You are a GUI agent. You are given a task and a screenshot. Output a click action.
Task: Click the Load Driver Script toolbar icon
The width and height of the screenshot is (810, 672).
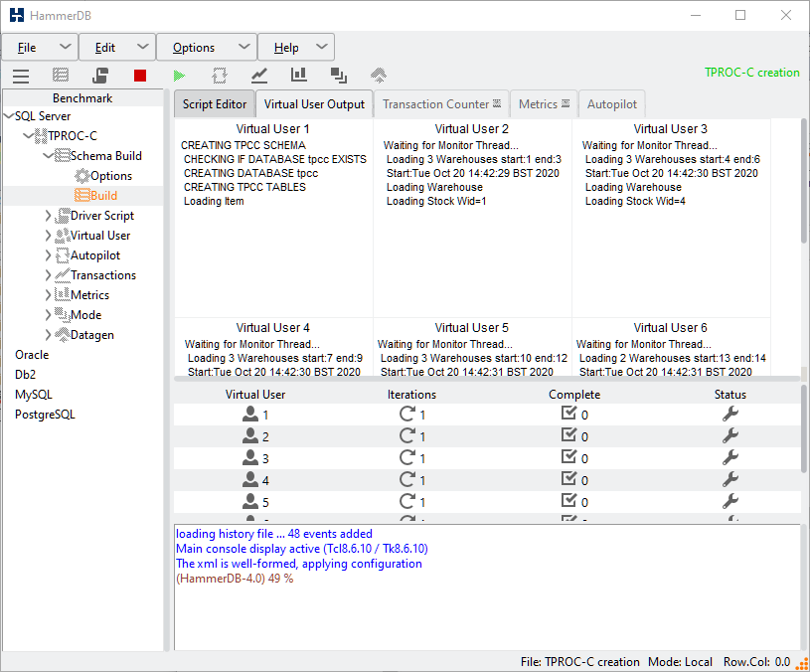tap(100, 76)
